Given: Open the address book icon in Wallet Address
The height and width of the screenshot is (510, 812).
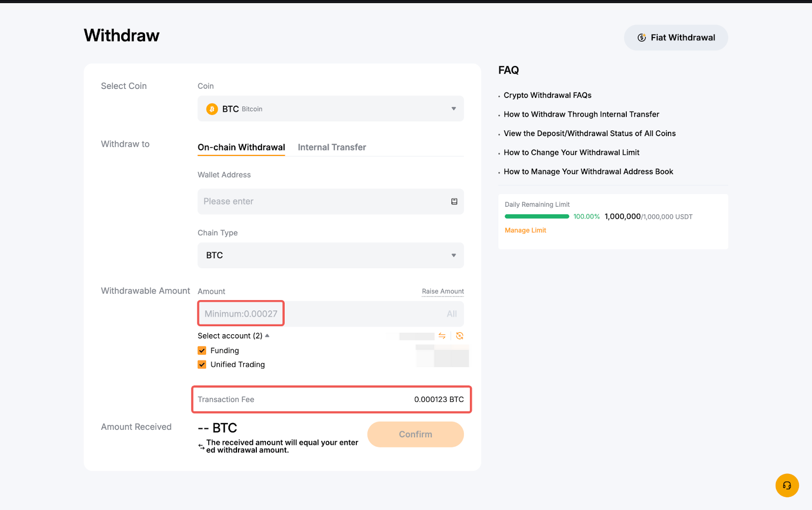Looking at the screenshot, I should click(x=454, y=202).
